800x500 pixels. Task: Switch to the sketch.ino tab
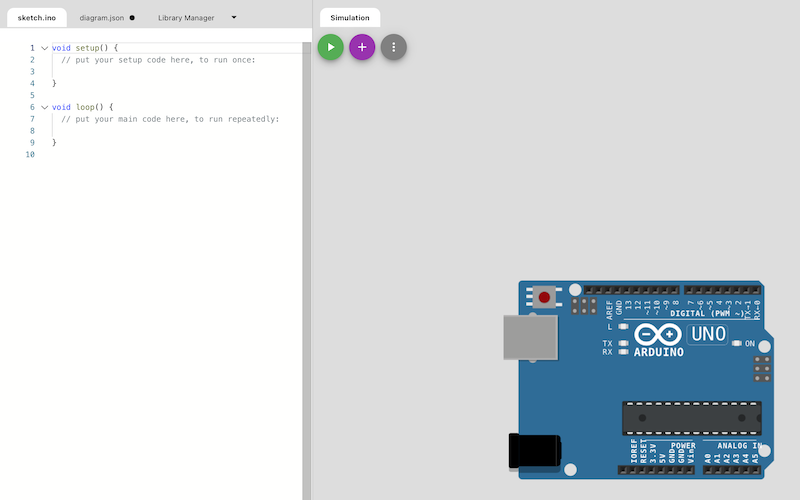coord(37,18)
